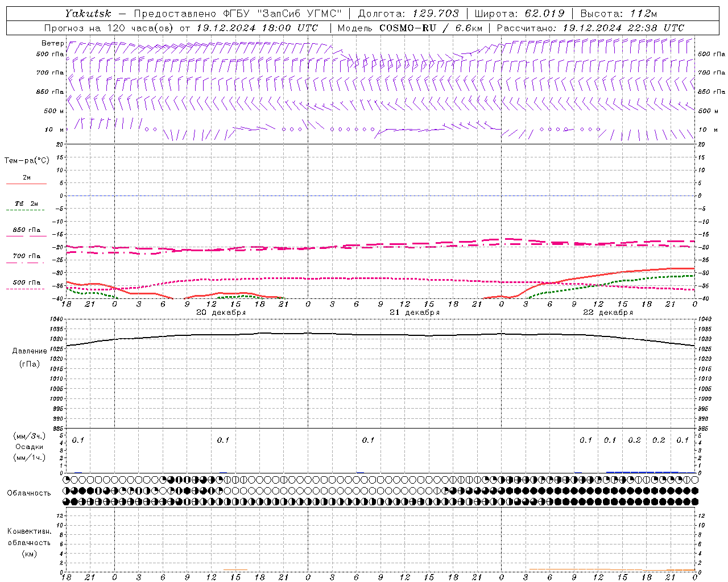Click the 500 гПа temperature legend entry
728x582 pixels.
click(x=27, y=282)
